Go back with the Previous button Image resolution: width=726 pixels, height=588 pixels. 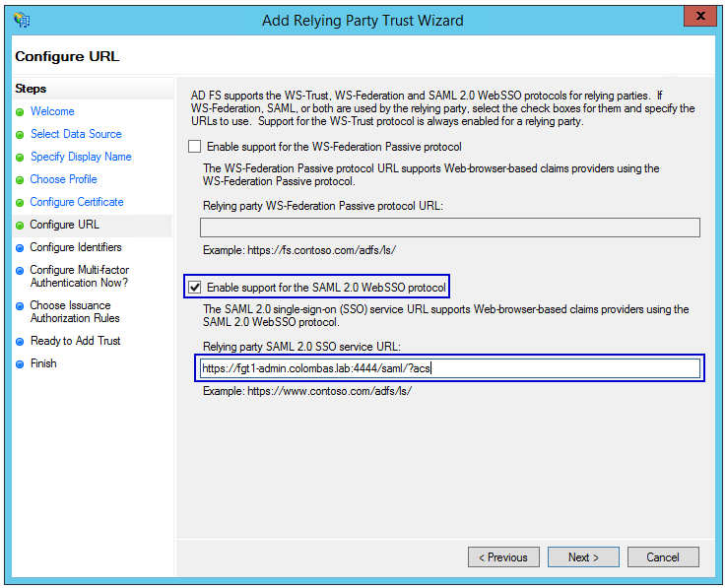(503, 557)
